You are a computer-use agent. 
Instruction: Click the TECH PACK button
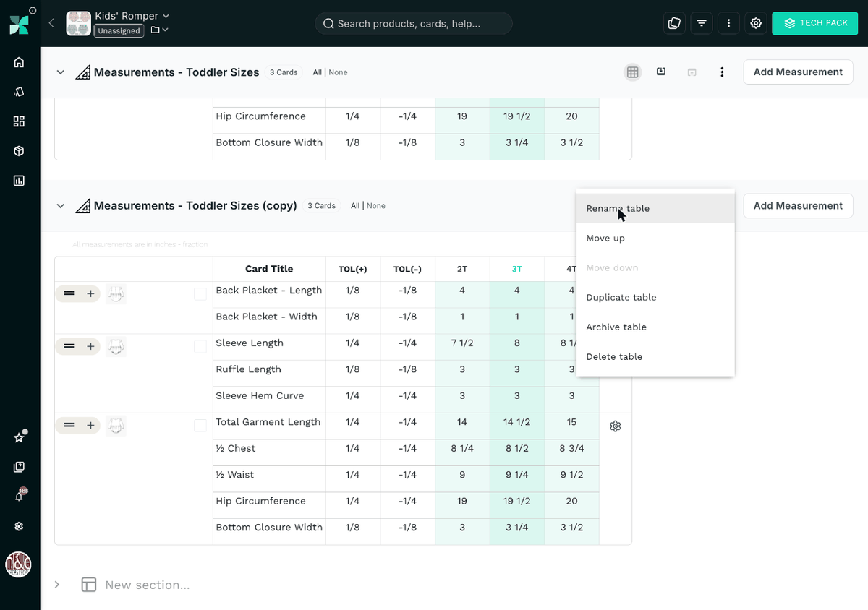pos(816,23)
